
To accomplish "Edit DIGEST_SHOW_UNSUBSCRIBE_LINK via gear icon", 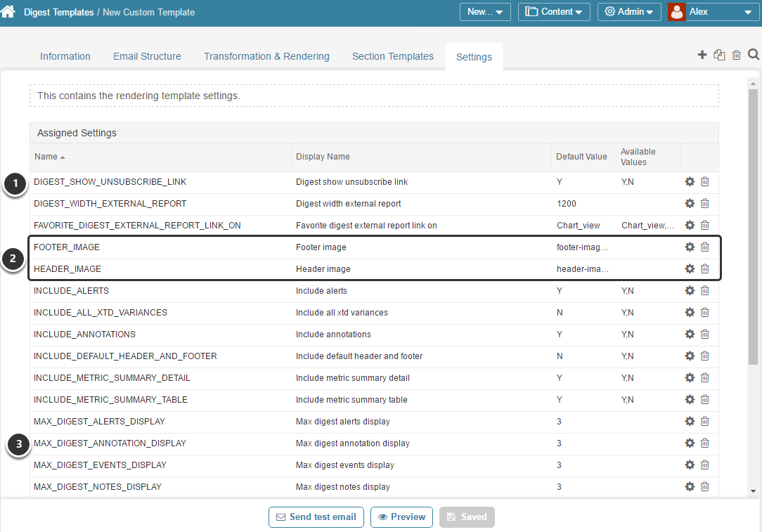I will 690,182.
